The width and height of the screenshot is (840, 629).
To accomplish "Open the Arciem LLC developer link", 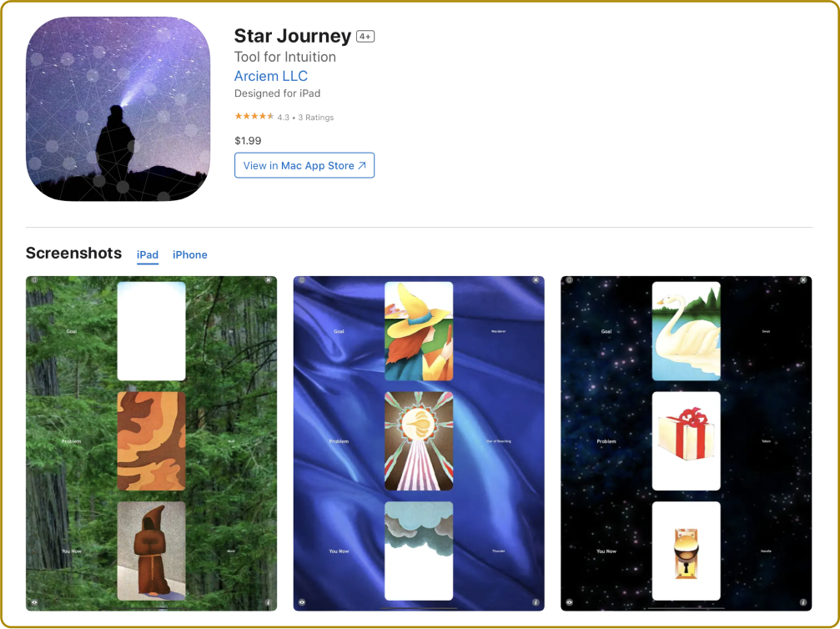I will (x=270, y=76).
